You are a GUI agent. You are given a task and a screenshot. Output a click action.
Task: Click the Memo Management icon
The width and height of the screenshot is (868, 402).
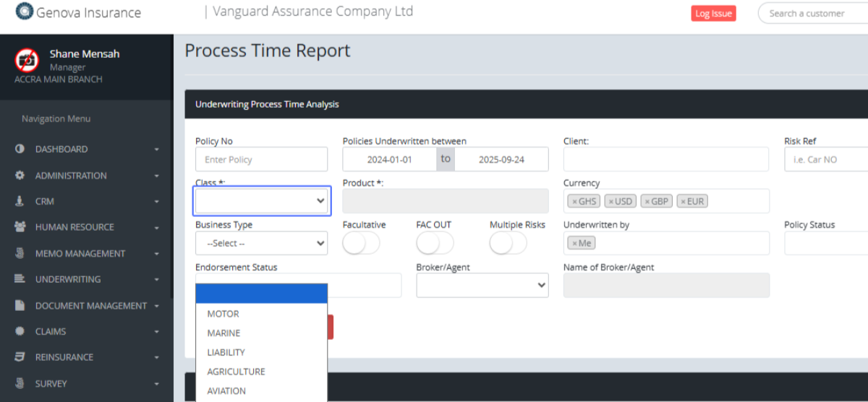20,254
